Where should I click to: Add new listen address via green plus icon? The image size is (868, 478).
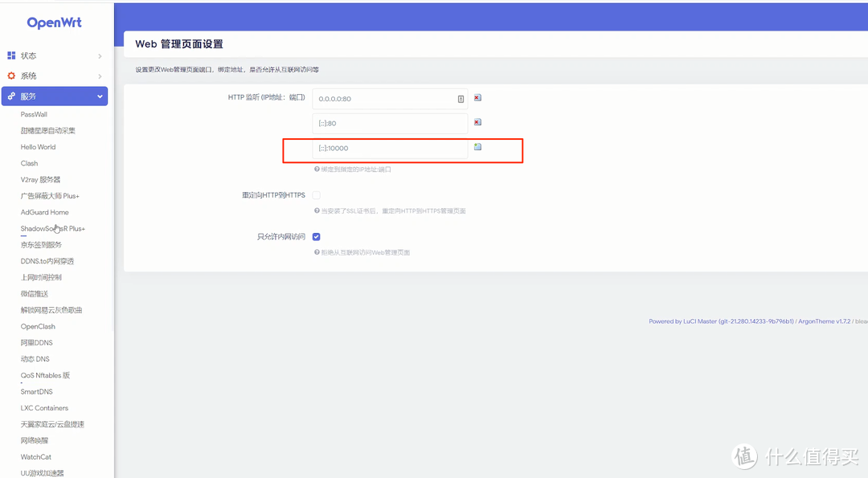477,148
